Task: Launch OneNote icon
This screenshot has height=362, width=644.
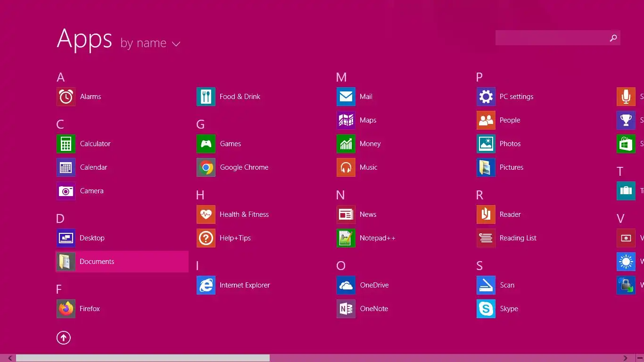Action: pyautogui.click(x=346, y=309)
